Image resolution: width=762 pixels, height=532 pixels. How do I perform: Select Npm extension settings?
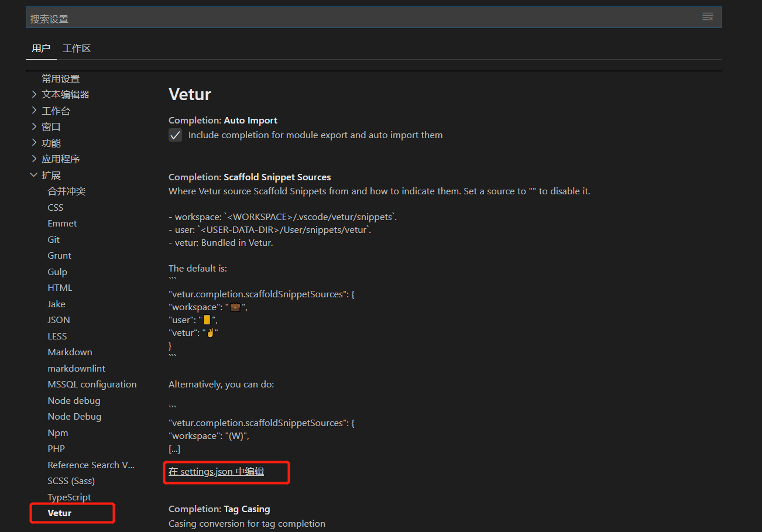58,433
